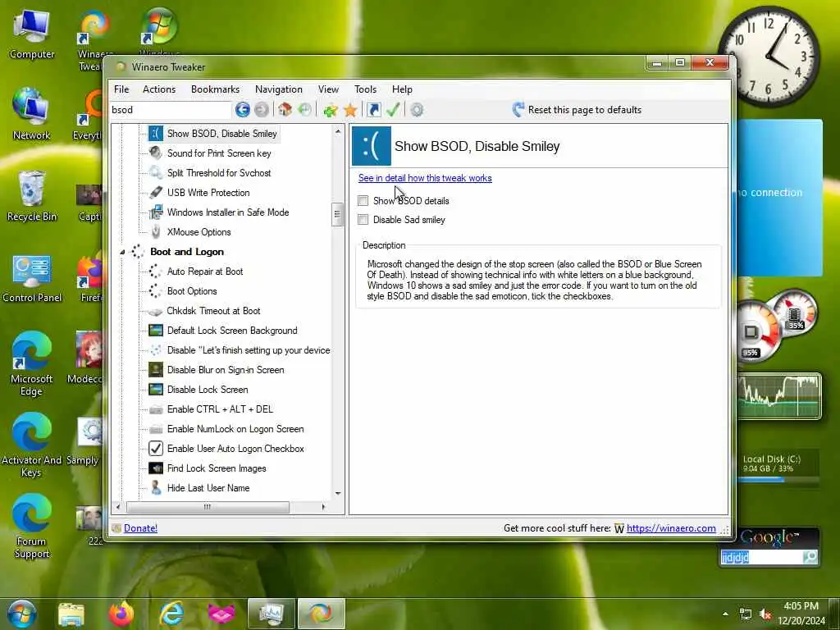Click the Recycle Bin desktop icon

pyautogui.click(x=32, y=196)
